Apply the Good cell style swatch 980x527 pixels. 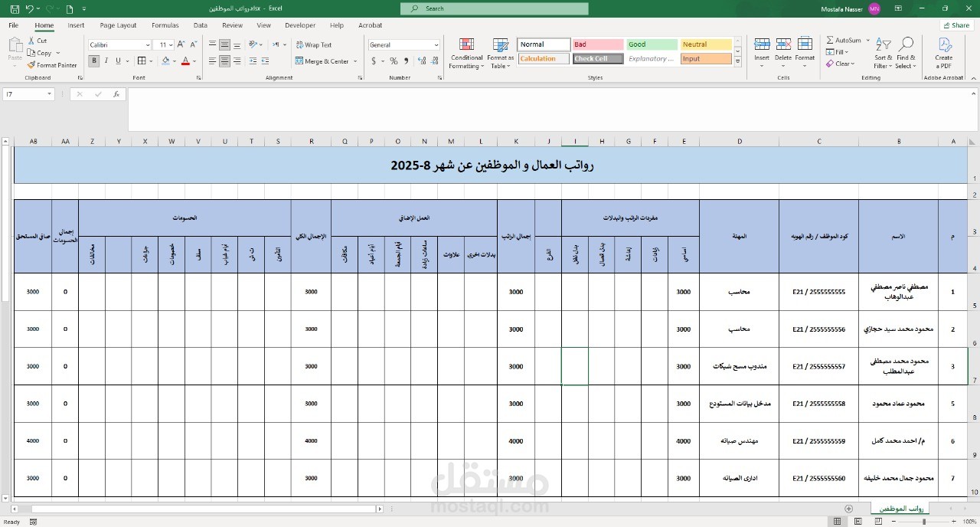click(652, 44)
